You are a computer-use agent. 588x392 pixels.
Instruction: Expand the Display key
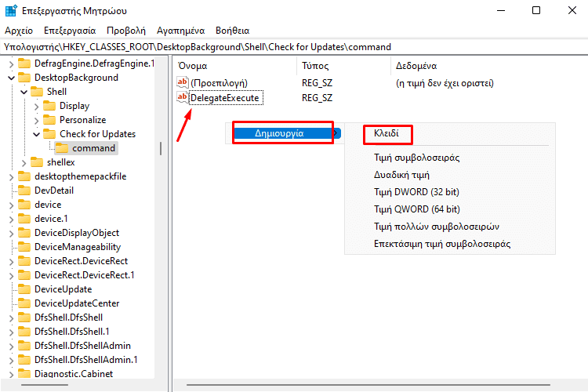point(36,107)
